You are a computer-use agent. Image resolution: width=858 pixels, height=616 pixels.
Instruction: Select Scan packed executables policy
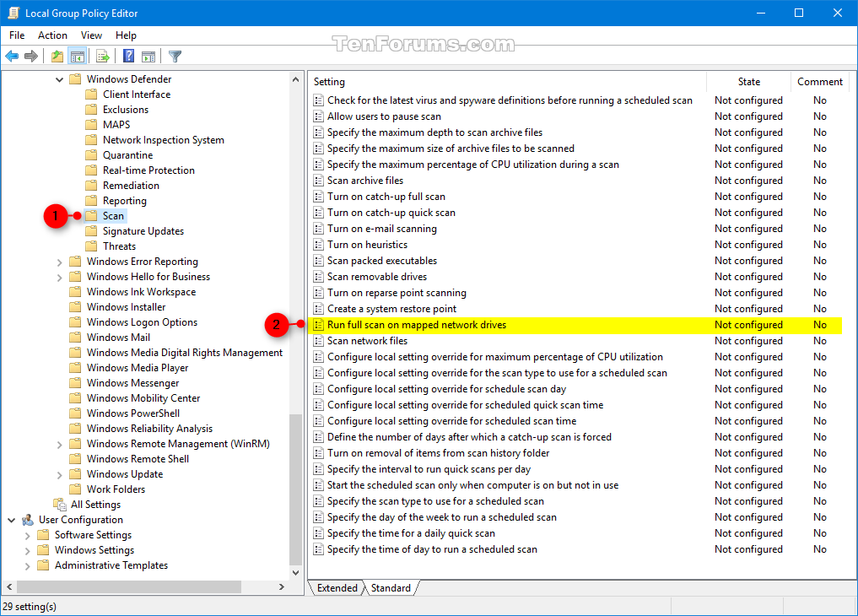coord(382,261)
